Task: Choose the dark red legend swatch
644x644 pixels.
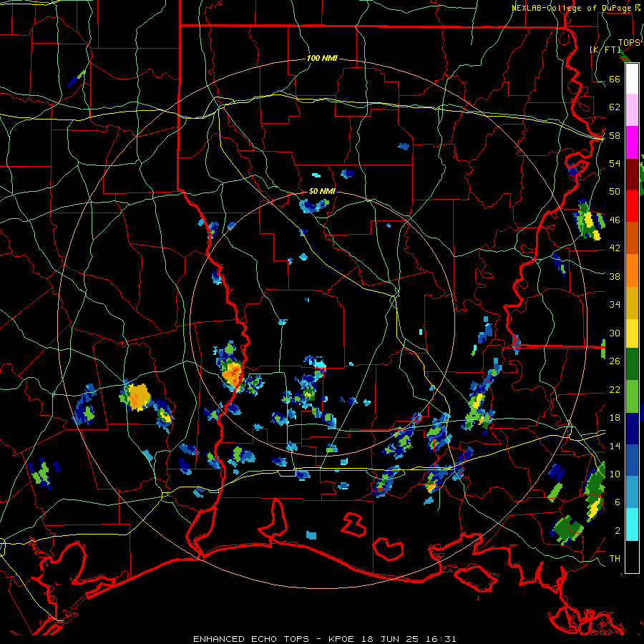Action: pos(632,174)
